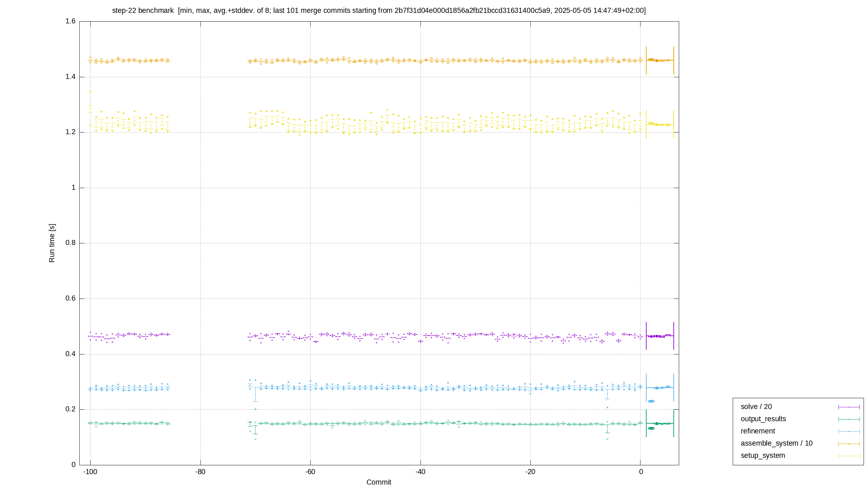Click the gray output_results legend line sample

pos(849,419)
